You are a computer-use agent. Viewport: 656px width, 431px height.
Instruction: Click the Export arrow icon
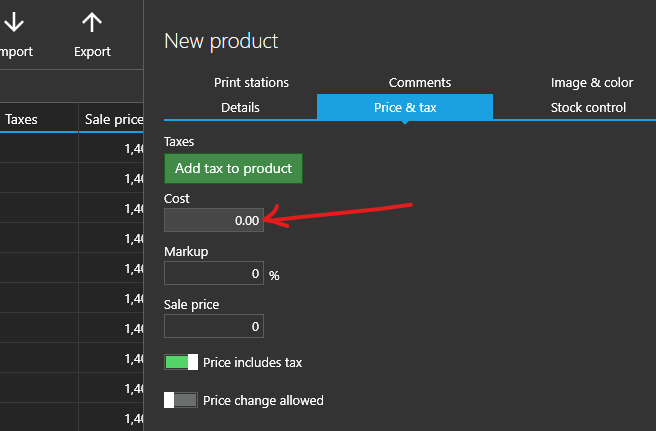[92, 23]
